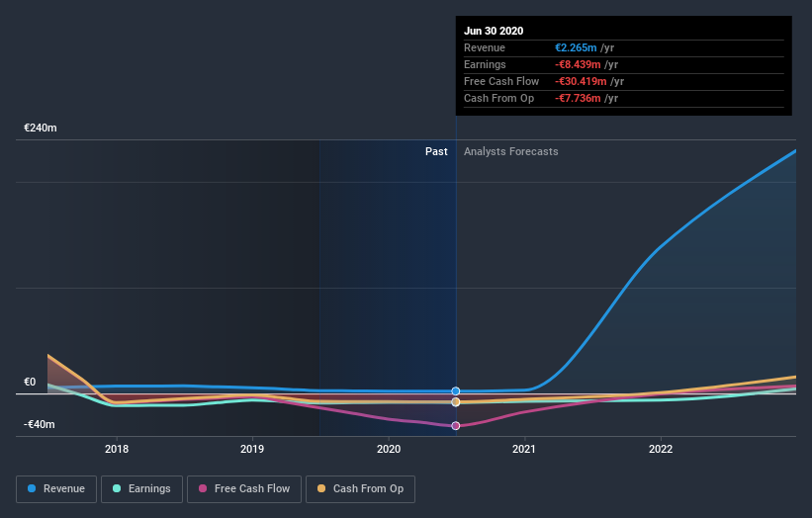Click the 2018 x-axis label
The height and width of the screenshot is (518, 812).
(117, 449)
